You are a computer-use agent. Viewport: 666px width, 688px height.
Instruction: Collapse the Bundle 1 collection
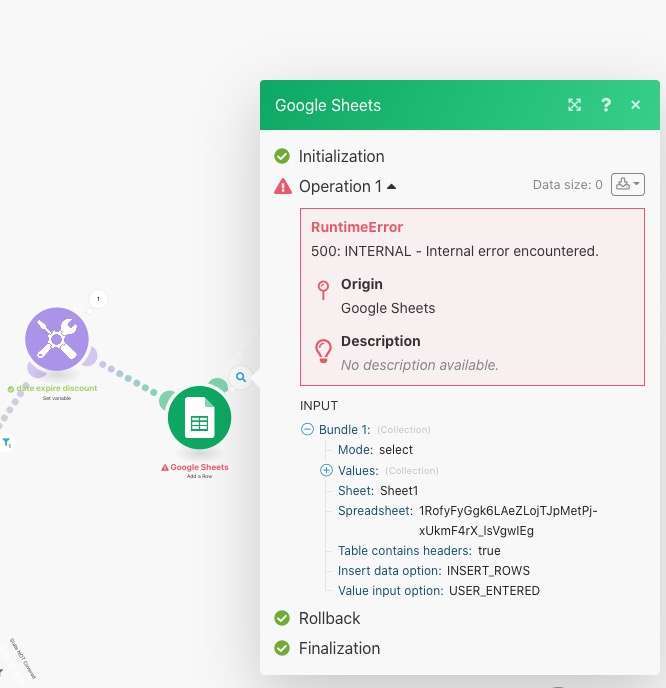point(307,429)
